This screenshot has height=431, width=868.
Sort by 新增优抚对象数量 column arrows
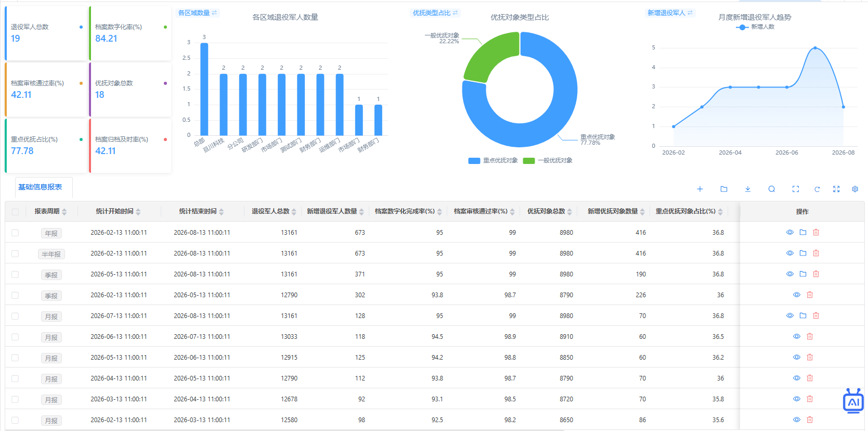[642, 212]
